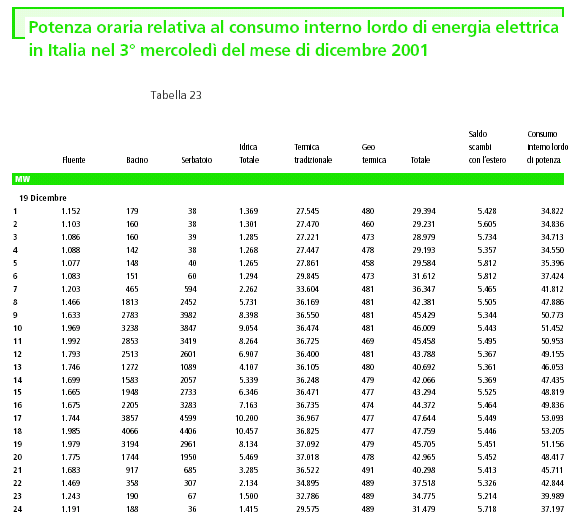The height and width of the screenshot is (518, 570).
Task: Click the green page title heading
Action: [293, 39]
